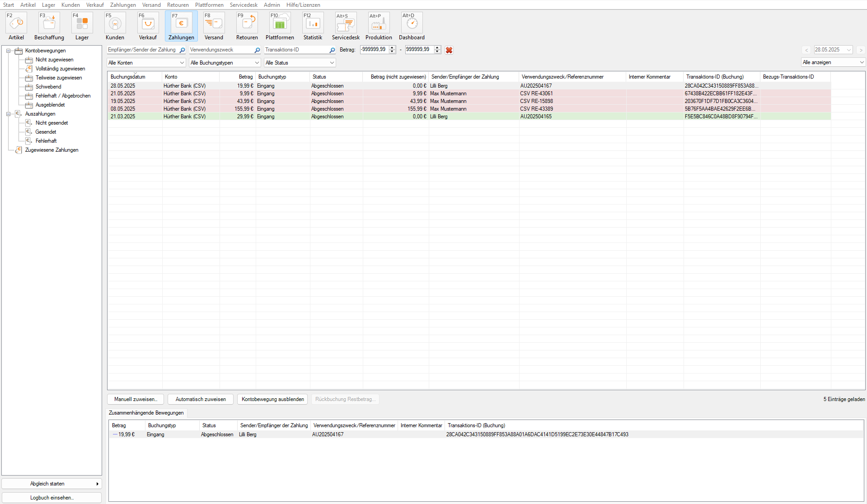Click the Verwendungszweck search field
The image size is (867, 504).
221,50
